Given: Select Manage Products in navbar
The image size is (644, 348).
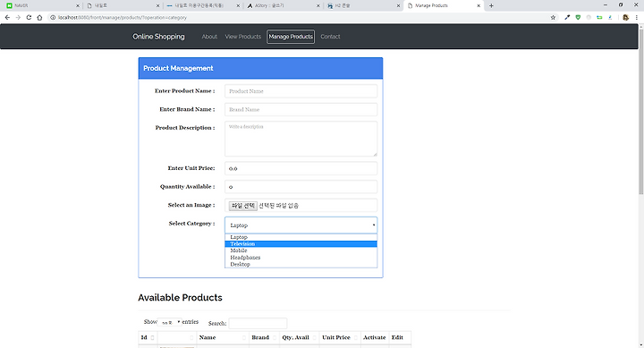Looking at the screenshot, I should click(291, 37).
